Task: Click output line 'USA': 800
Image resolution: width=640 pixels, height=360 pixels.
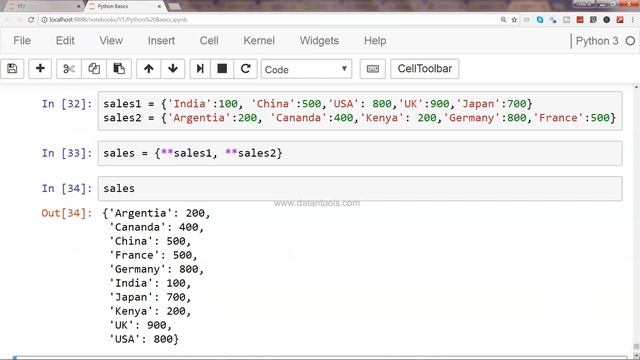Action: (144, 339)
